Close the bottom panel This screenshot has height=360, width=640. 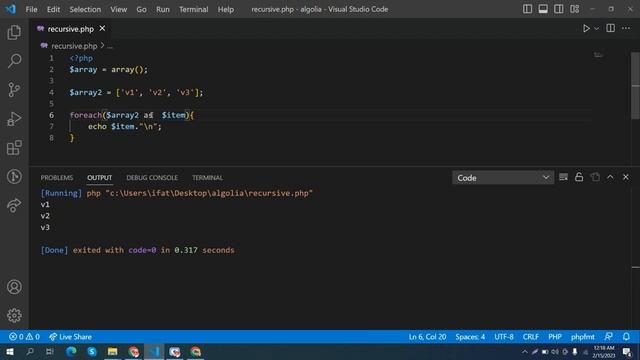626,177
